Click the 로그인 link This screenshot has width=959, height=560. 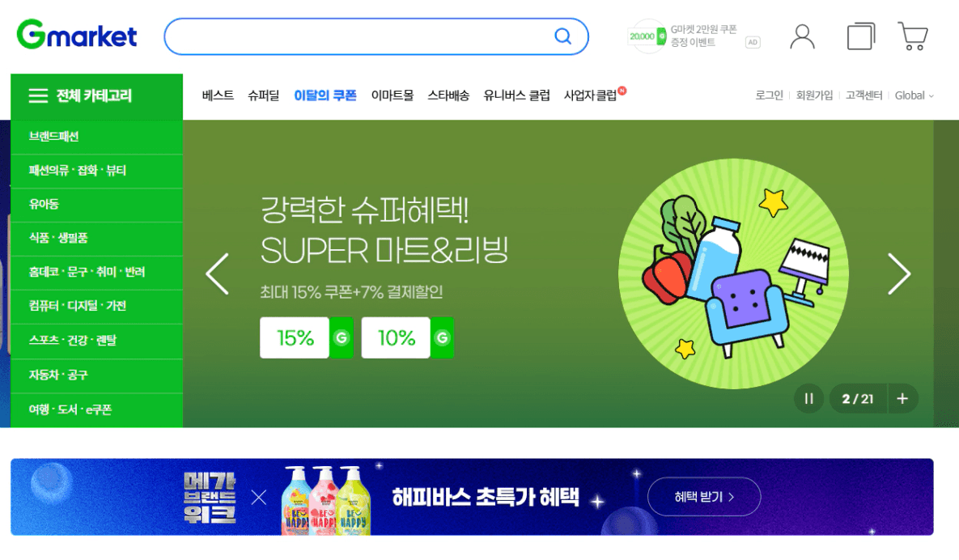[769, 95]
